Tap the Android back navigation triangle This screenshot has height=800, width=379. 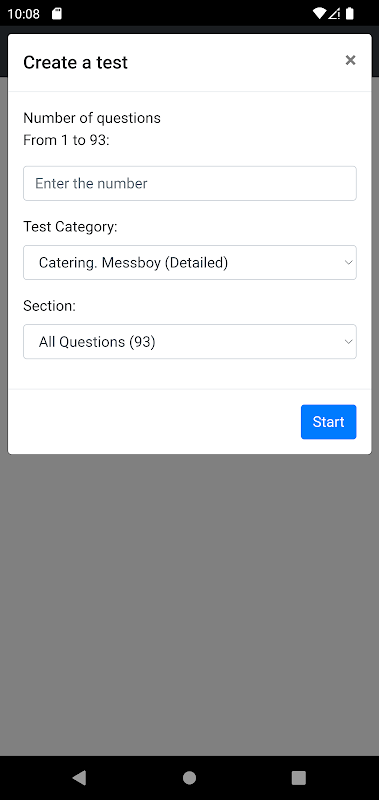tap(79, 778)
